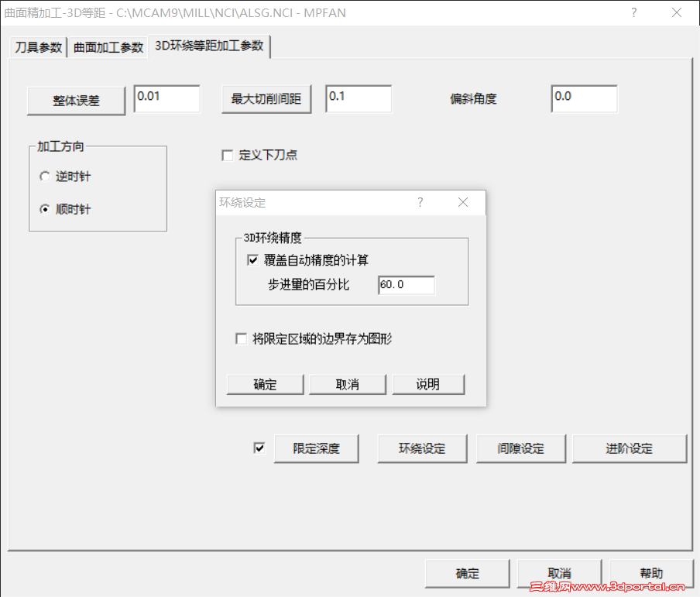This screenshot has height=597, width=700.
Task: Cancel the 环绕设定 dialog with 取消
Action: point(348,385)
